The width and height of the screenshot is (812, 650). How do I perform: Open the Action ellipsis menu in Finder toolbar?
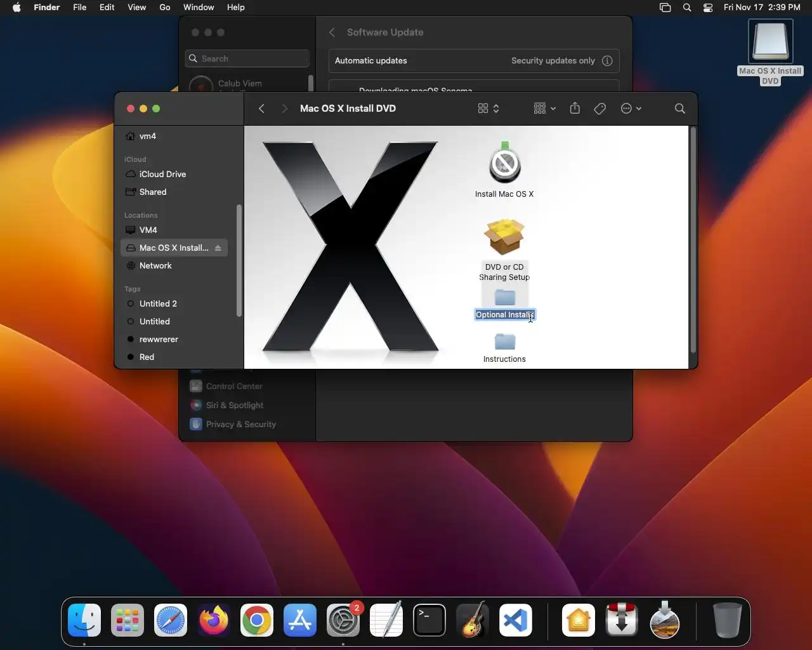631,109
